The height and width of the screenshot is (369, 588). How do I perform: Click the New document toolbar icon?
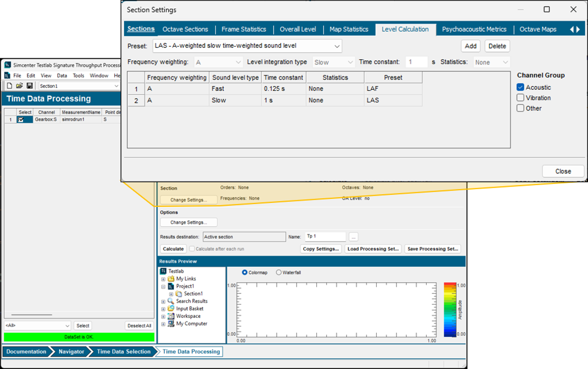(9, 86)
